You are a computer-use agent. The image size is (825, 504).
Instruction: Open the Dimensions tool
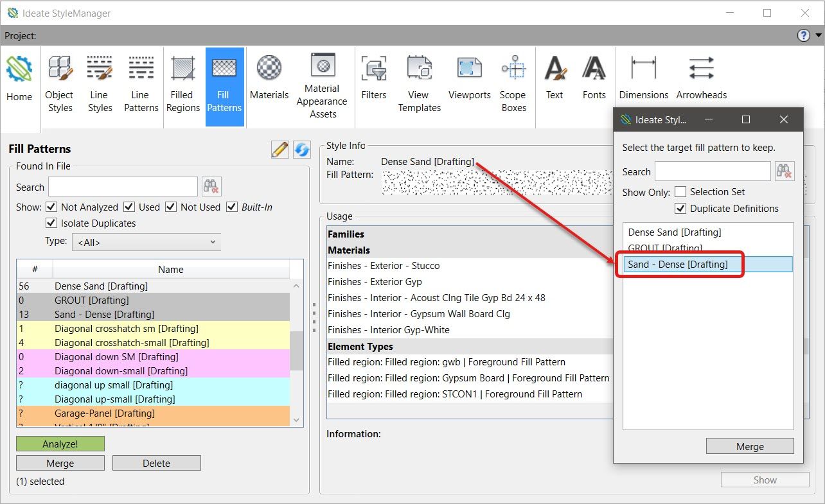pyautogui.click(x=644, y=79)
